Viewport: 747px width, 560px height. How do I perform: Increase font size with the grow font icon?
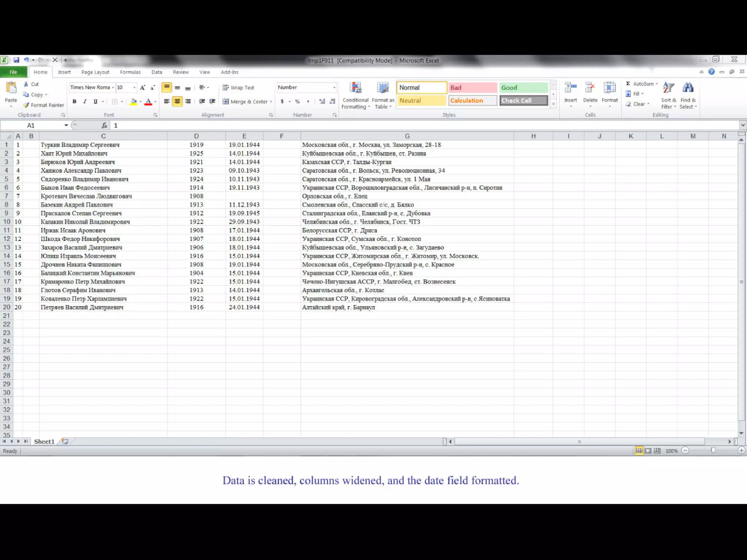143,87
